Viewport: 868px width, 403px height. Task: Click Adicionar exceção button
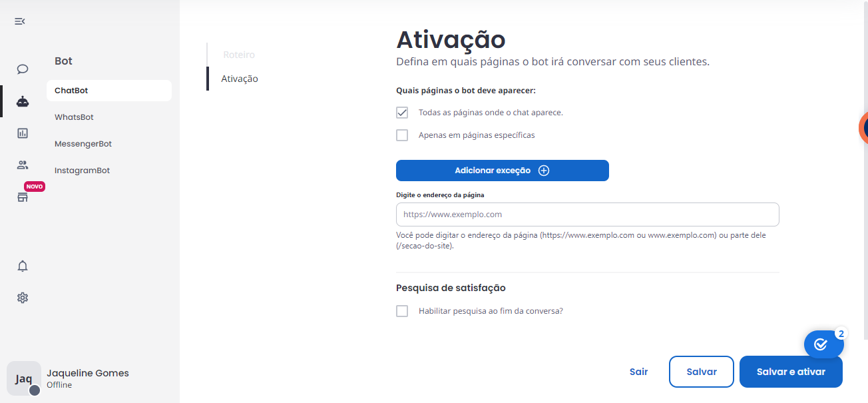click(503, 171)
